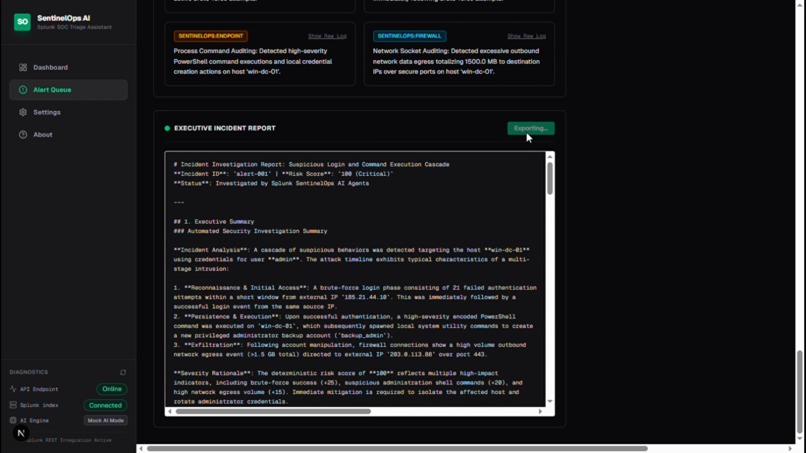This screenshot has width=806, height=453.
Task: Click the Splunk Index database icon
Action: point(13,405)
